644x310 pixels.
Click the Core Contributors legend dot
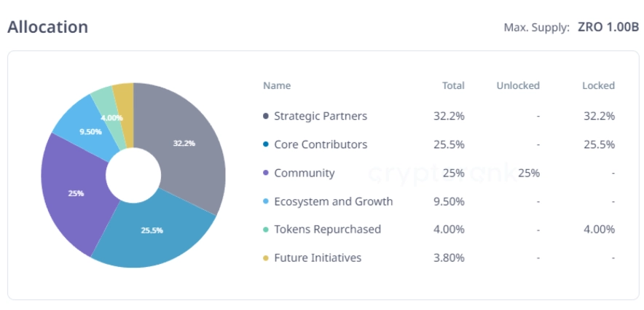(x=266, y=144)
